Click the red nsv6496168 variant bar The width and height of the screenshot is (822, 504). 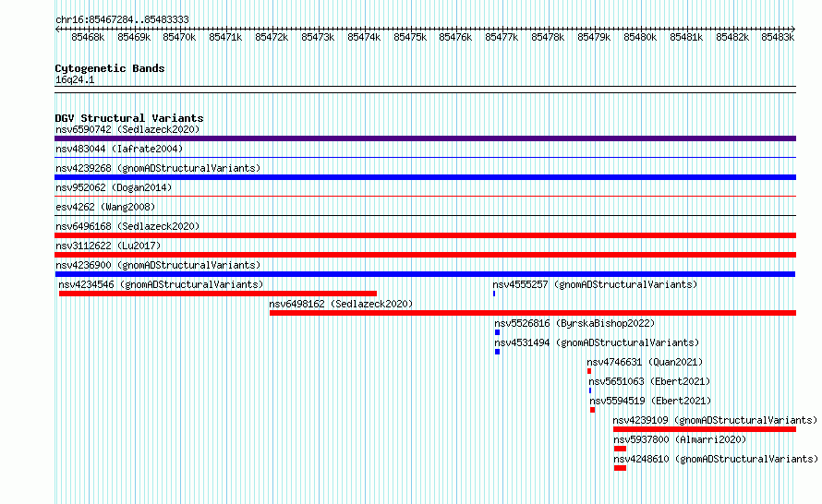coord(425,235)
